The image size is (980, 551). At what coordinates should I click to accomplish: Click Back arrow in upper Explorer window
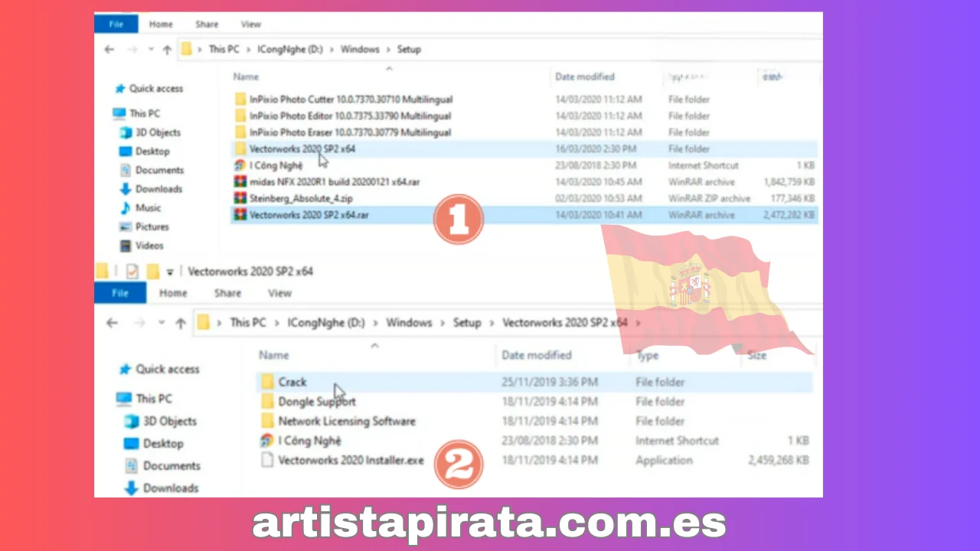(x=109, y=50)
